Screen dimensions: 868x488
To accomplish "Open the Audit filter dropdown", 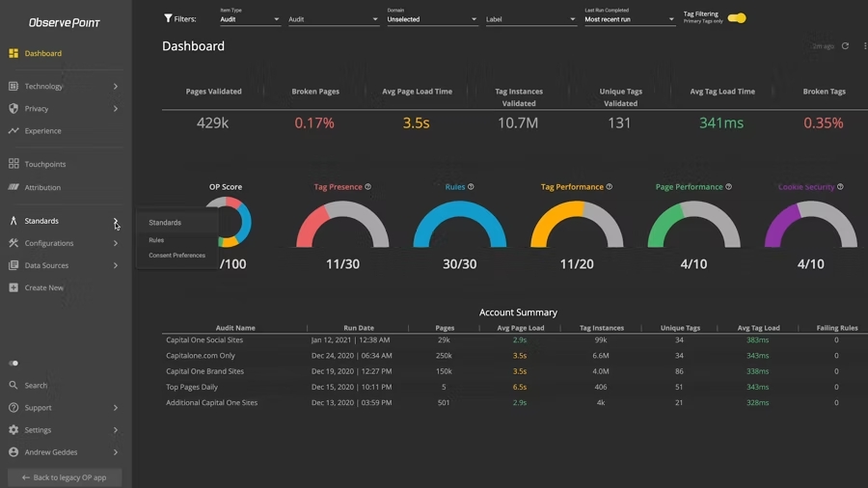I will coord(334,19).
